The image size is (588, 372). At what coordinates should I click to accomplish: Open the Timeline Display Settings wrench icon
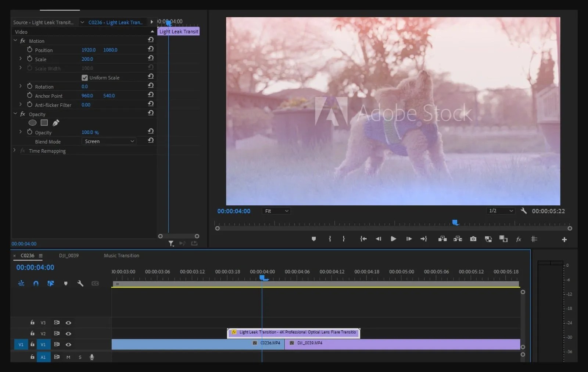[x=80, y=284]
